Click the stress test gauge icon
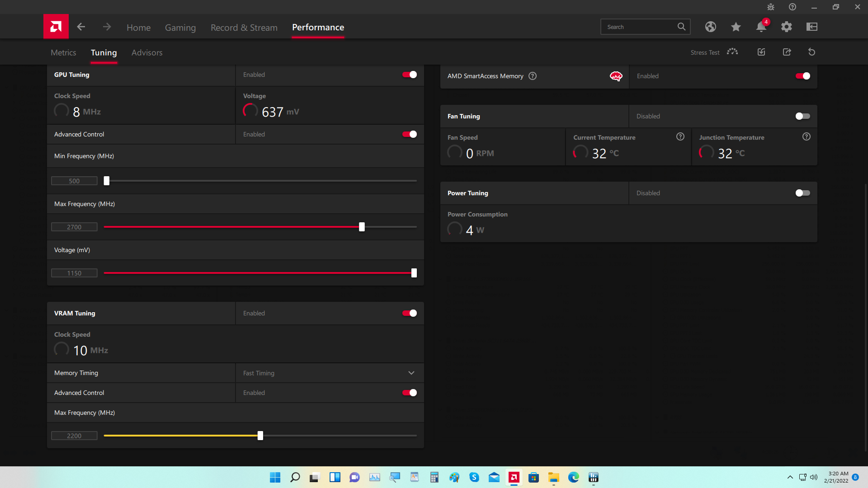This screenshot has width=868, height=488. pyautogui.click(x=732, y=52)
